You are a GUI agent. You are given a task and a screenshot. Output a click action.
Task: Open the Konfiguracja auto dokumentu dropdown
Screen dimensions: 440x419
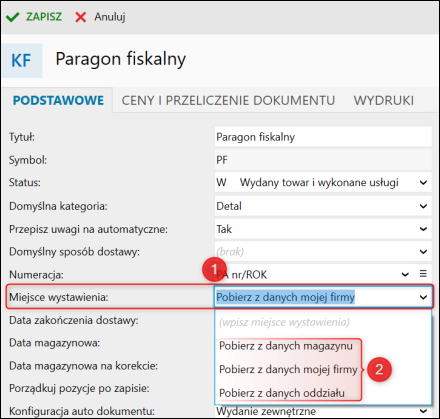pos(423,411)
